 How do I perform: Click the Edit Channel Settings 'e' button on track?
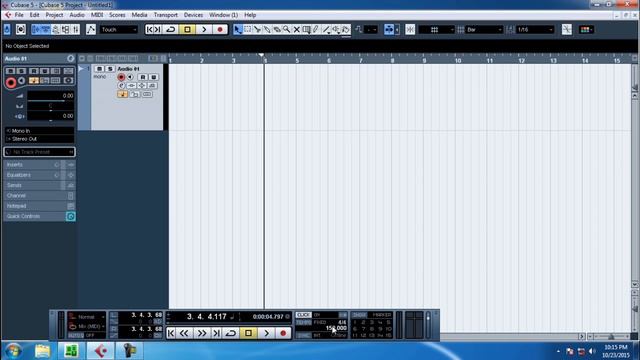121,86
